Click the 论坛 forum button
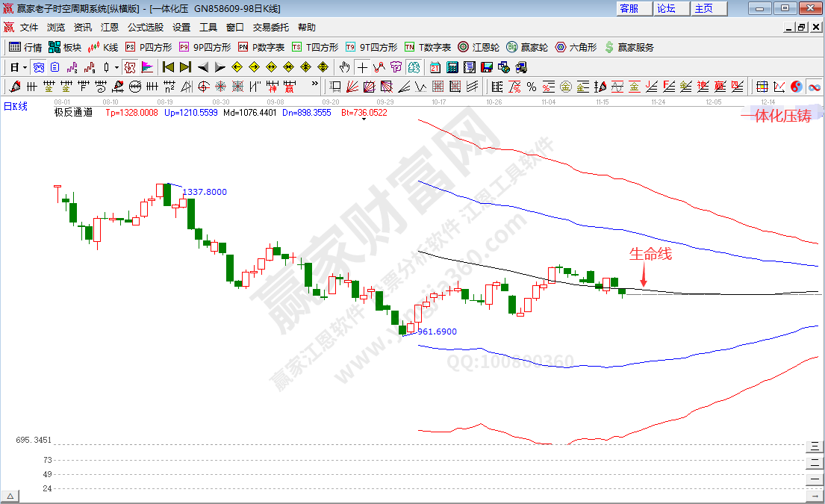This screenshot has width=825, height=504. (x=666, y=8)
